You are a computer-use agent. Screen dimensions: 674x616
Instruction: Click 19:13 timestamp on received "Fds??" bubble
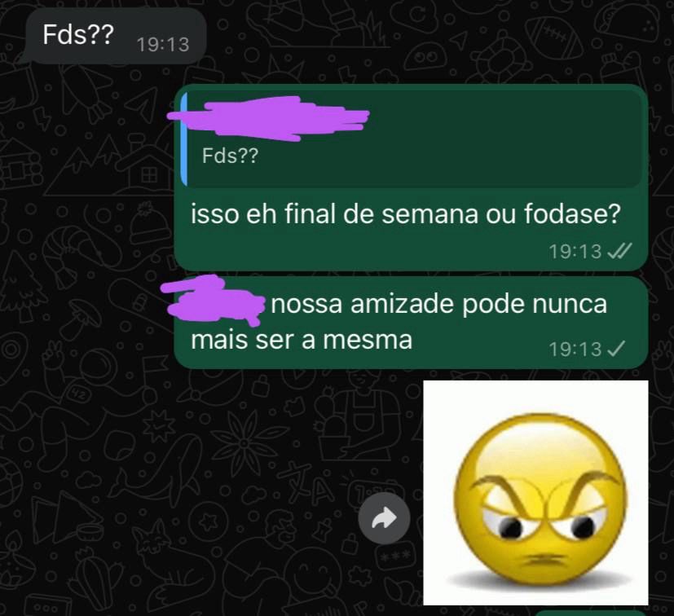(163, 45)
